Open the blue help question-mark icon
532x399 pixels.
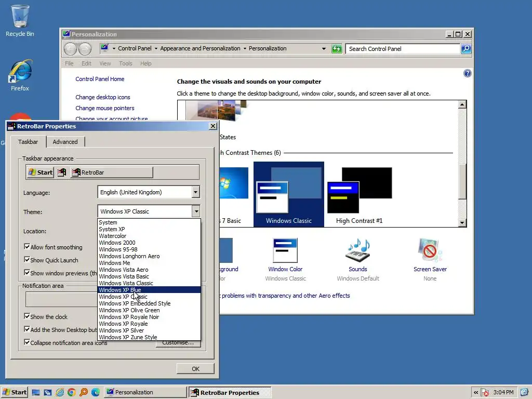(x=467, y=73)
